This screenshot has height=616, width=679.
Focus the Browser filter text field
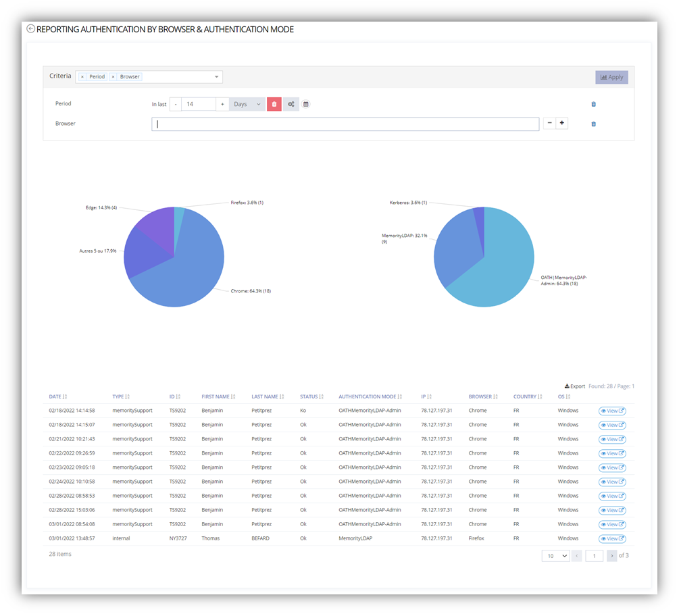coord(345,124)
